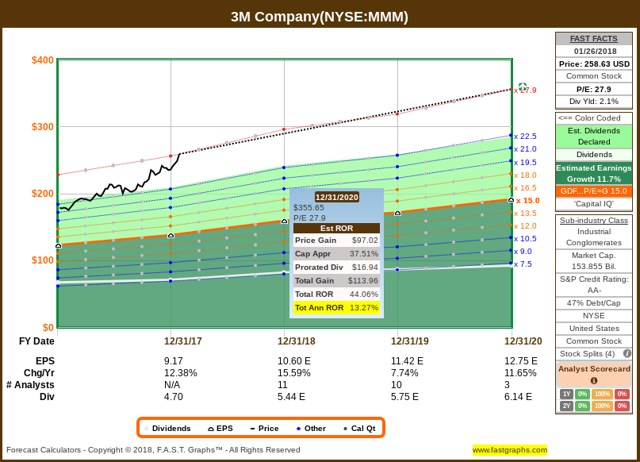Click the Cap Appr 37.51% row
The image size is (640, 462).
[336, 254]
